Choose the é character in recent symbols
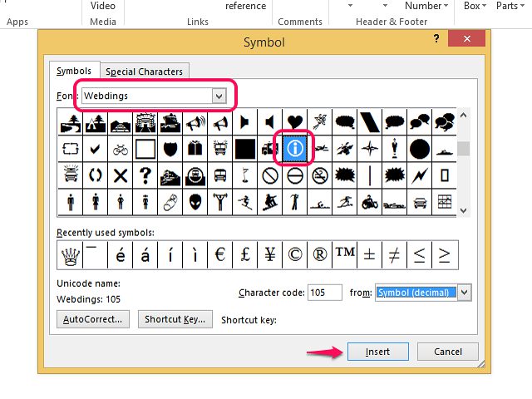 pos(121,255)
